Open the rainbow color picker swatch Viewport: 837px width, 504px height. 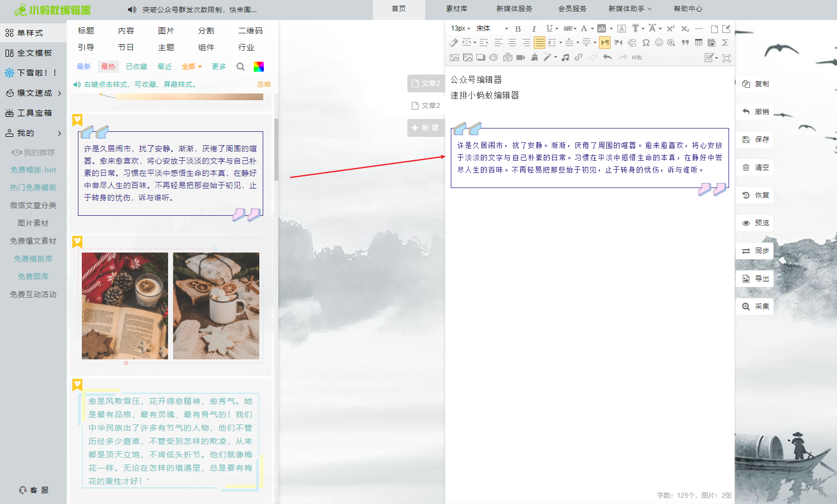(x=259, y=67)
